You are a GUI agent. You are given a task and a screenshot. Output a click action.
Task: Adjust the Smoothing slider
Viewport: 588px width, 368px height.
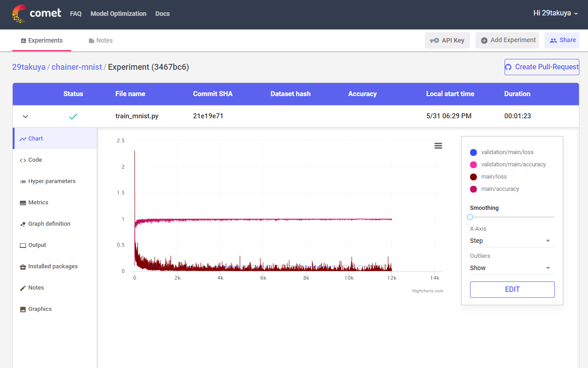coord(470,217)
